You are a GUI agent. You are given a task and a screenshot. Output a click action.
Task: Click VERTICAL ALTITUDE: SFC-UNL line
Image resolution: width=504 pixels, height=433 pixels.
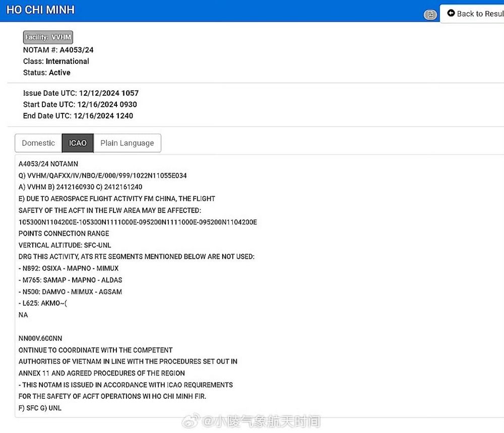coord(65,245)
